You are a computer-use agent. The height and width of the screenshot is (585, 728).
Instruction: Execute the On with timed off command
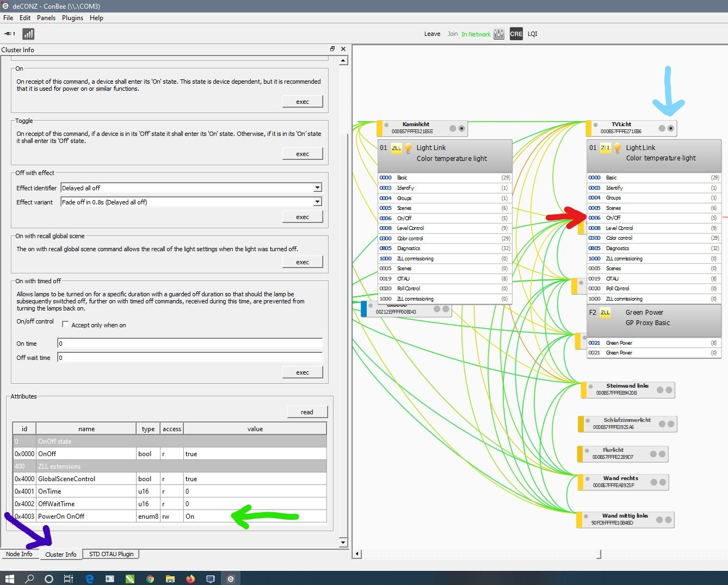click(303, 372)
